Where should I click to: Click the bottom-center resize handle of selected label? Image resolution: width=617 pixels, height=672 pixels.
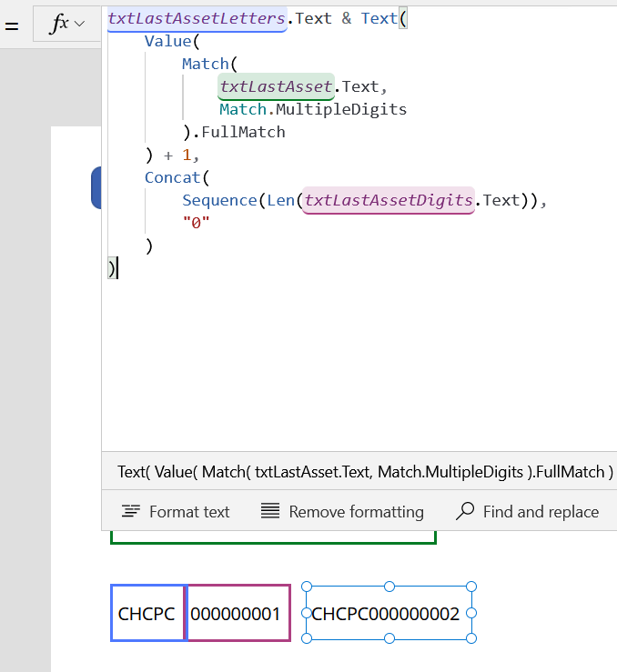click(389, 638)
